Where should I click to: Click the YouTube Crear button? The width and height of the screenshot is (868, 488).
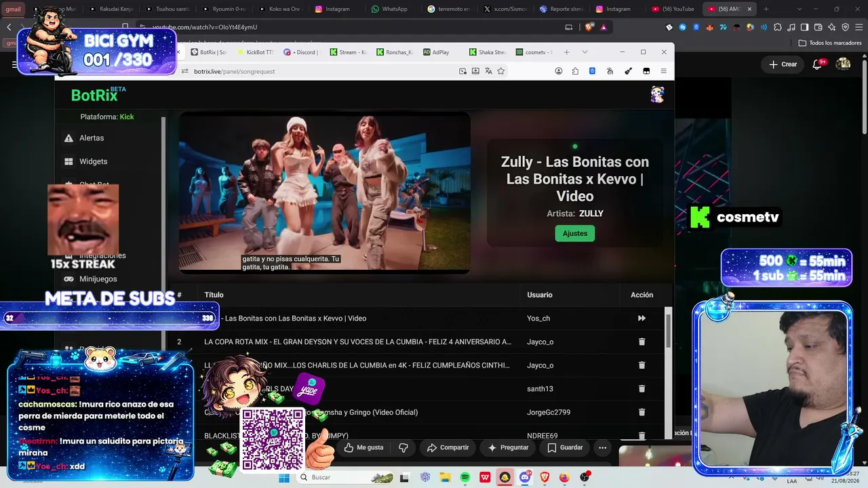click(783, 64)
